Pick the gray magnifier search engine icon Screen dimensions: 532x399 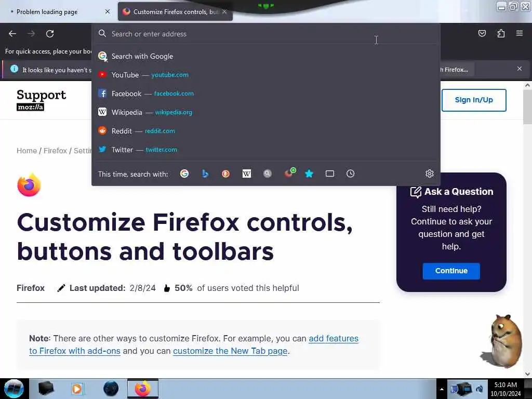tap(268, 174)
